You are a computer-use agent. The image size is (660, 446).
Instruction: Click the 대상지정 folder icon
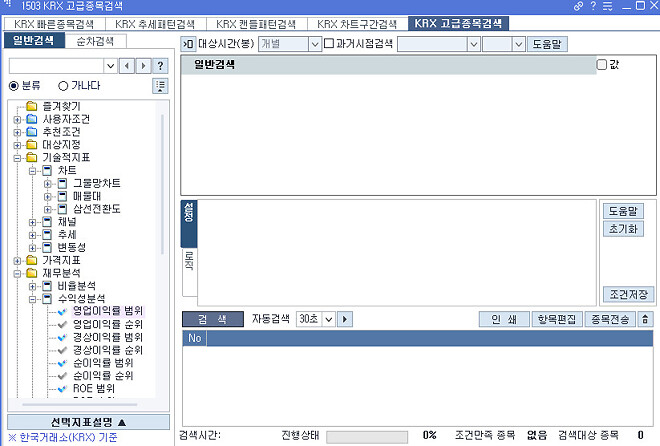pyautogui.click(x=32, y=145)
